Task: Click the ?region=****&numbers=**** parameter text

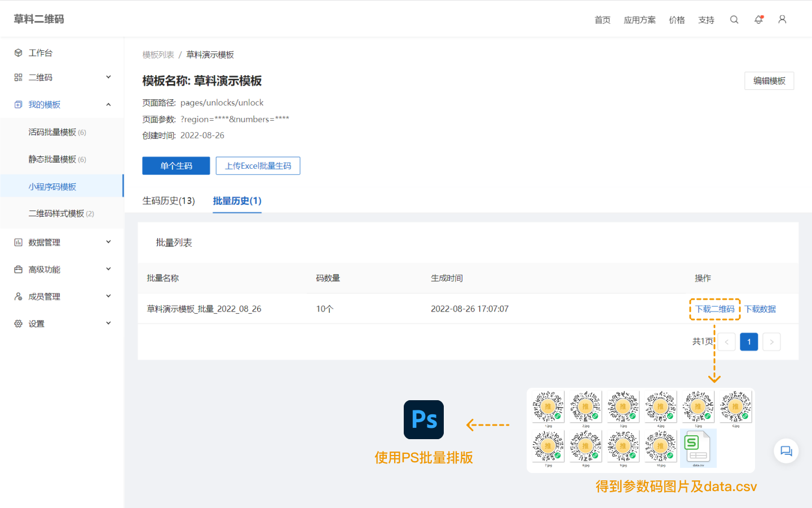Action: point(235,119)
